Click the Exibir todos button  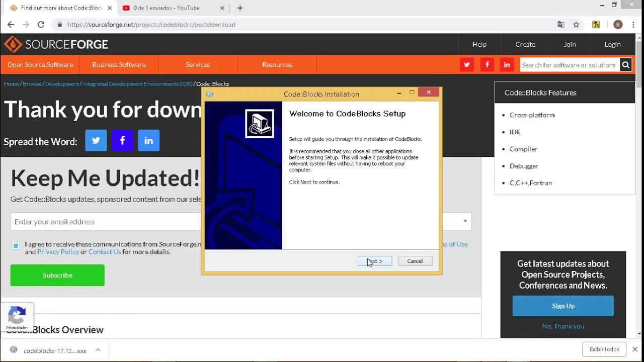pyautogui.click(x=604, y=349)
